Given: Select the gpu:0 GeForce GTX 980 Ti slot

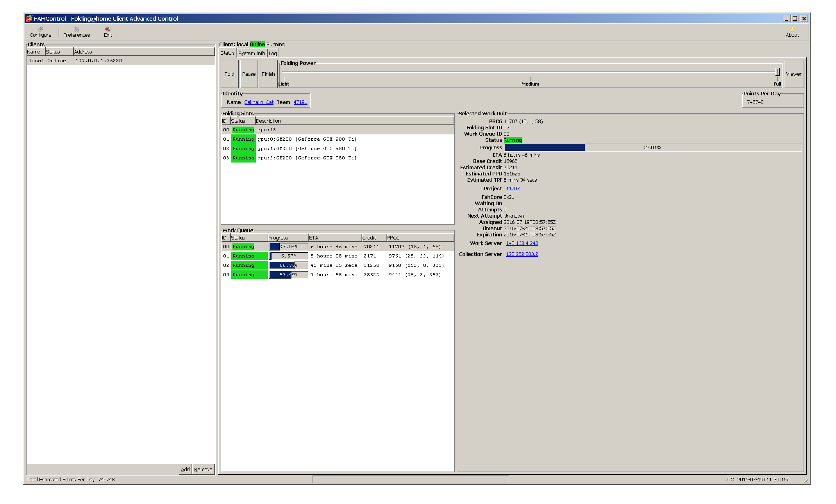Looking at the screenshot, I should (307, 139).
